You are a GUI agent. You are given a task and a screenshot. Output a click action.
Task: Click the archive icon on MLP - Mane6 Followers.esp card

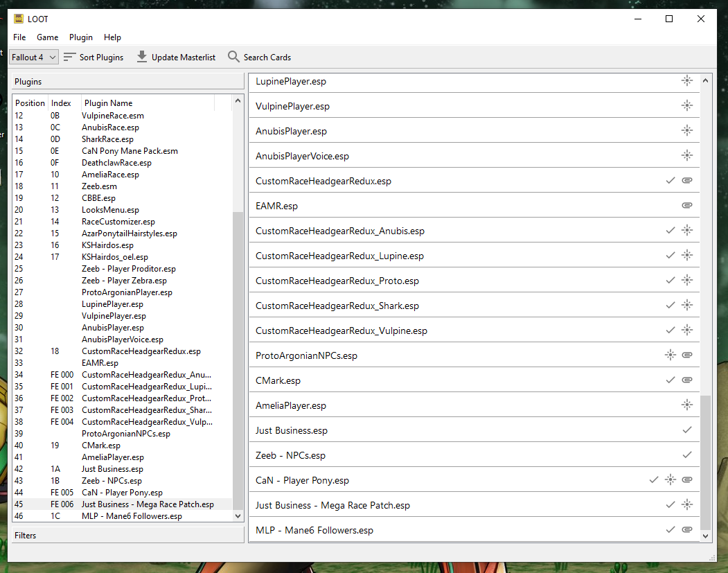[x=687, y=530]
